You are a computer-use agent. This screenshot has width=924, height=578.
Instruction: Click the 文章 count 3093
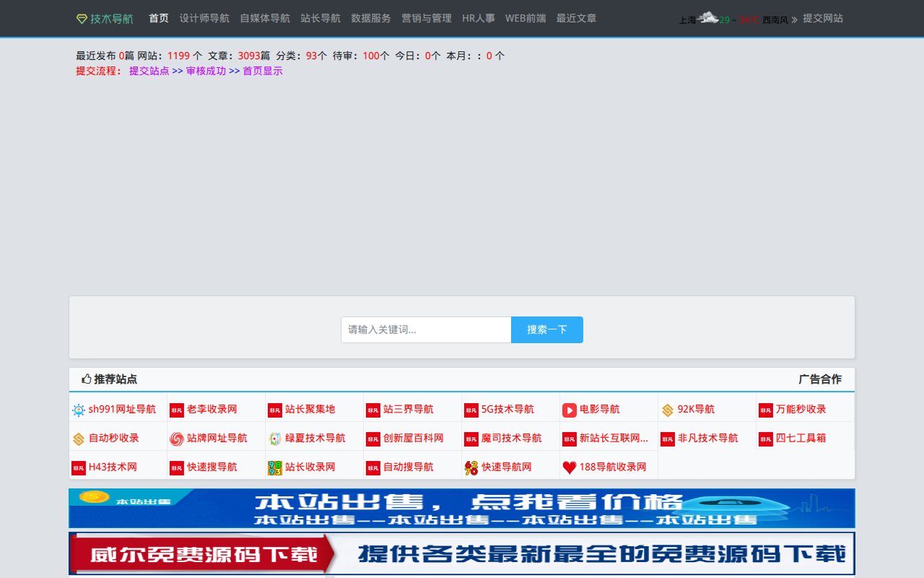pos(249,56)
